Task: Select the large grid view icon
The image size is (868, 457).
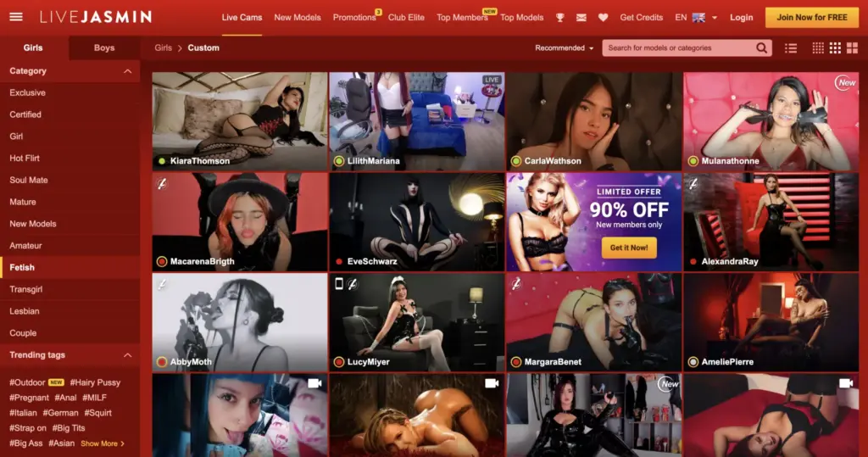Action: [852, 48]
